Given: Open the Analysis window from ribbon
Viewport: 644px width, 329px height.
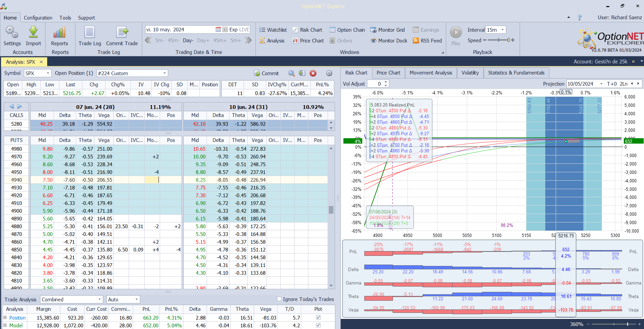Looking at the screenshot, I should (272, 40).
